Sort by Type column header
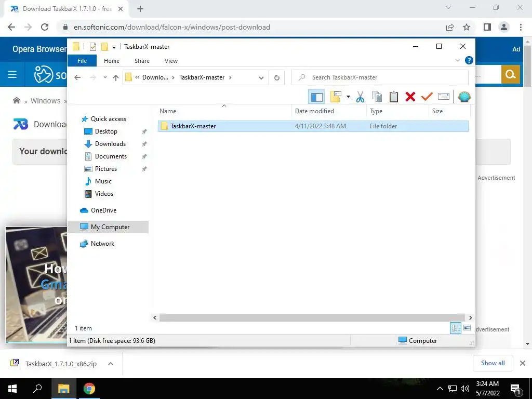The height and width of the screenshot is (399, 532). click(397, 111)
